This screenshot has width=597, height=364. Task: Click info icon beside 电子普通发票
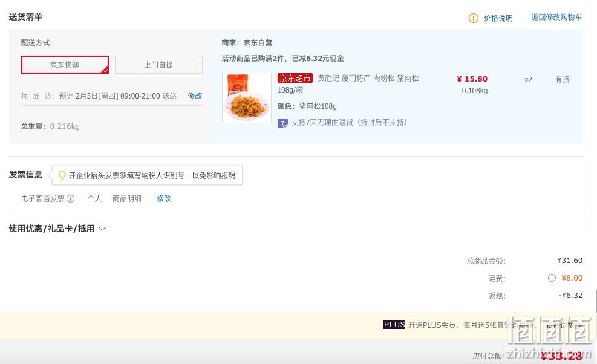[x=70, y=198]
